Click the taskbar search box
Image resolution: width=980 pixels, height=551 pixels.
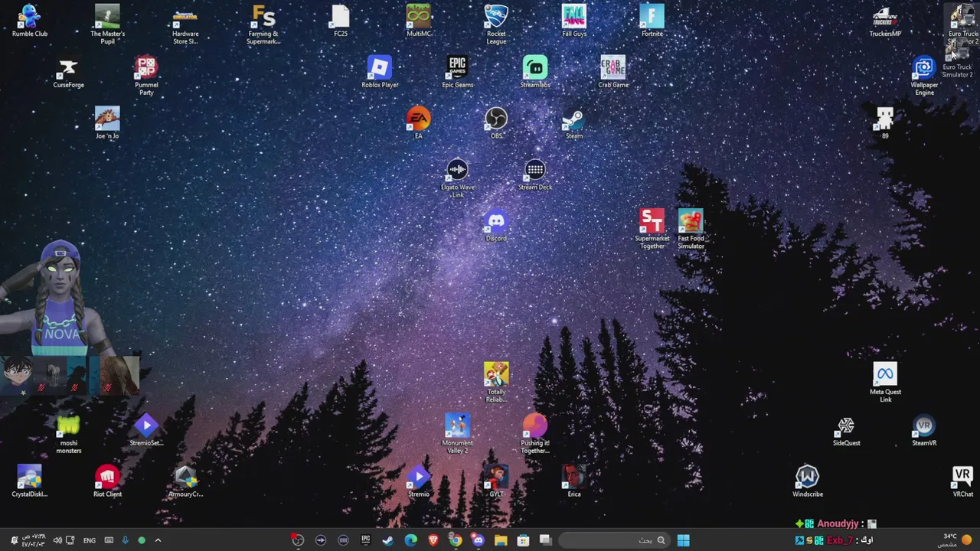point(612,540)
